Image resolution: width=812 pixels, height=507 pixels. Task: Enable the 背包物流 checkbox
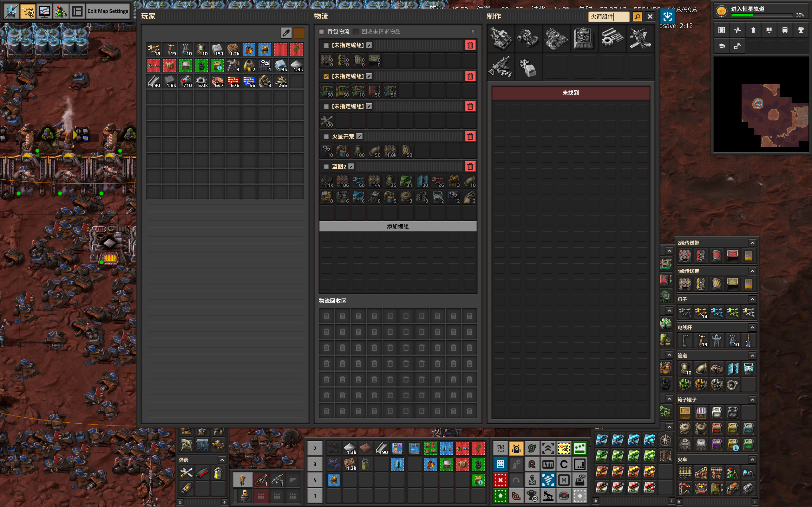pos(322,31)
